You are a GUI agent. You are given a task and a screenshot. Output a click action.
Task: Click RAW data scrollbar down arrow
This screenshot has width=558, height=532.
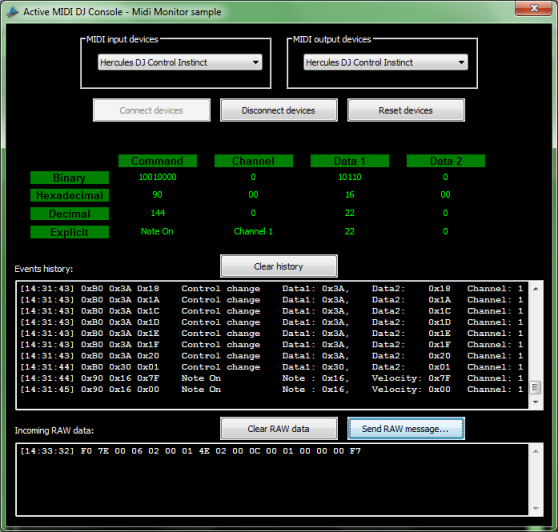coord(536,508)
